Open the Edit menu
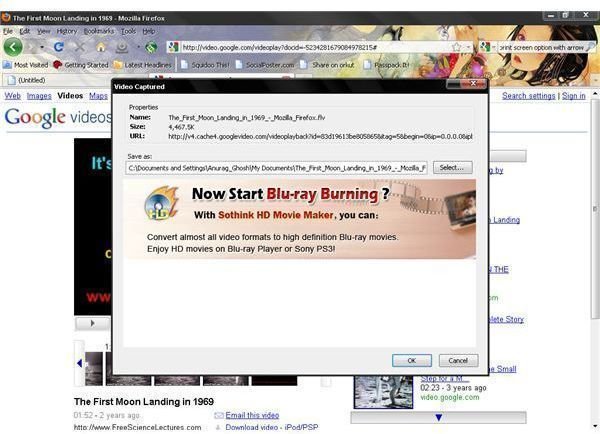The width and height of the screenshot is (600, 434). (x=24, y=31)
